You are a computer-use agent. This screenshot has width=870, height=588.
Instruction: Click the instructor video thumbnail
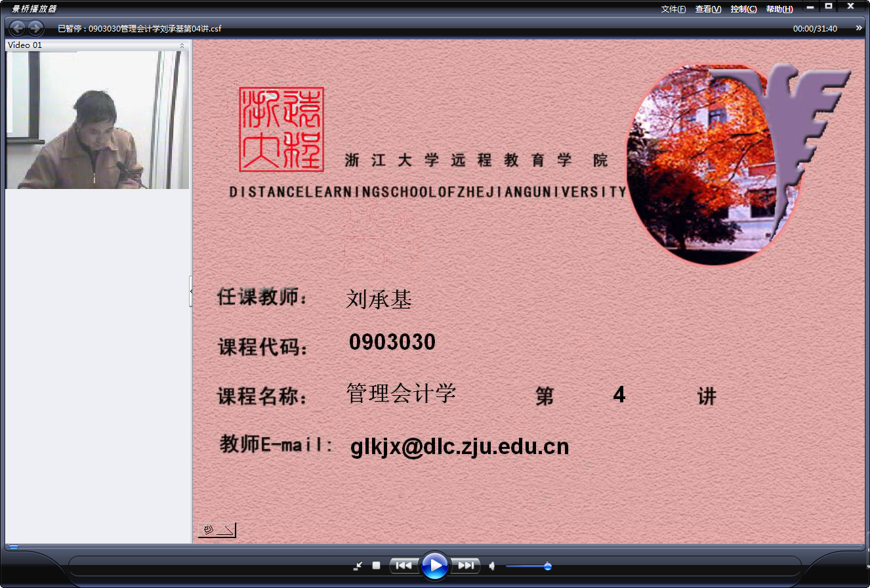pyautogui.click(x=97, y=120)
